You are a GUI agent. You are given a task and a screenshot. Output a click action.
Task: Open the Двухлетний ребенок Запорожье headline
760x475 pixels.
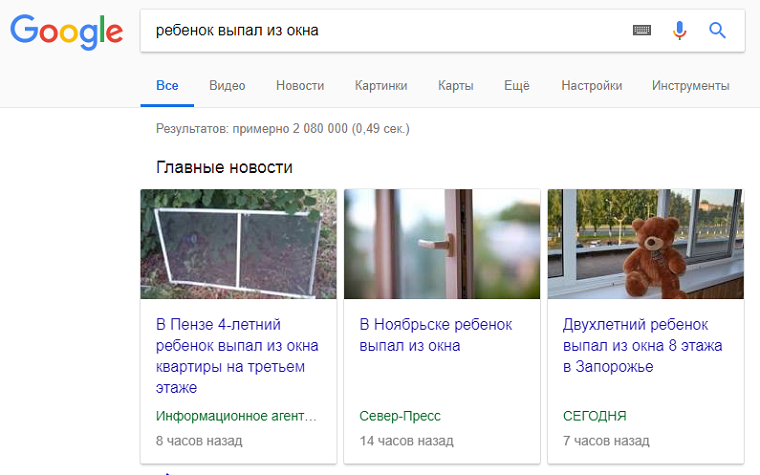point(642,345)
